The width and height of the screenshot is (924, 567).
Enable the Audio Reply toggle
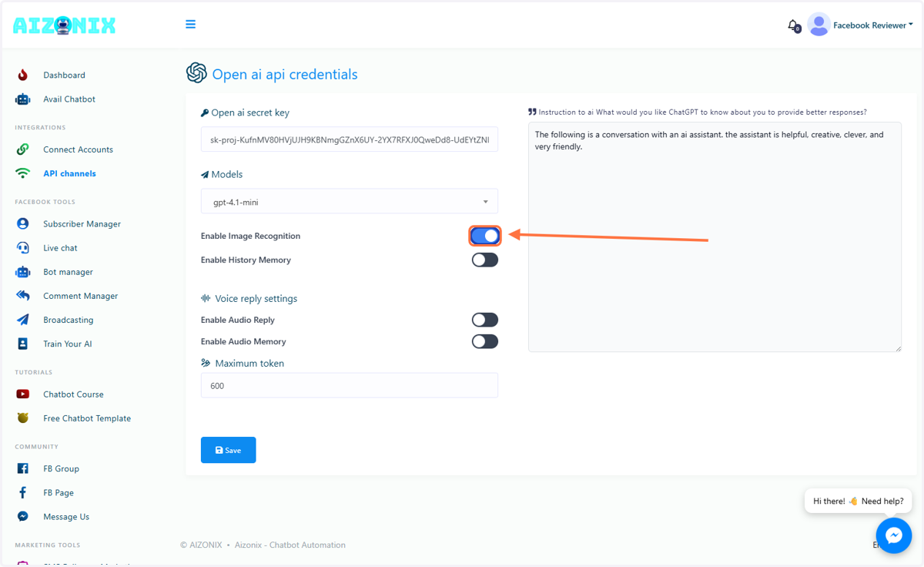pyautogui.click(x=485, y=320)
